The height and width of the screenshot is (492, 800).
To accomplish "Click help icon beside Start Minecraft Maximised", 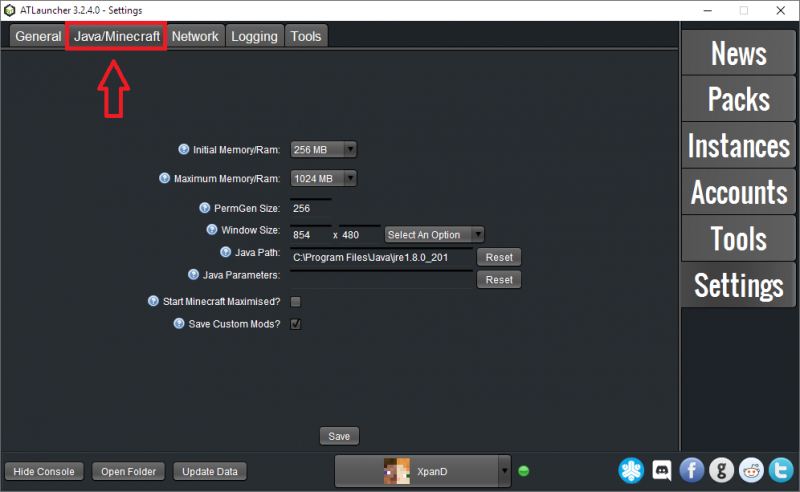I will pos(153,301).
